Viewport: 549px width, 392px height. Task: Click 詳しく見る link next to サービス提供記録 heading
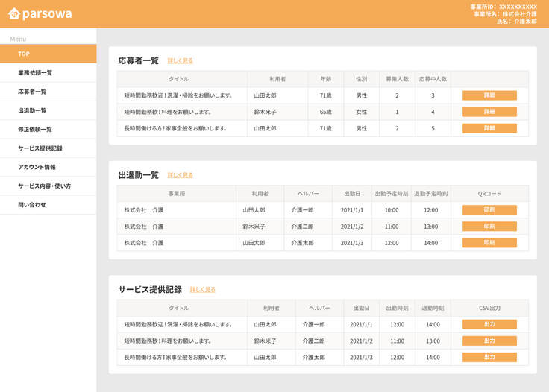point(202,290)
